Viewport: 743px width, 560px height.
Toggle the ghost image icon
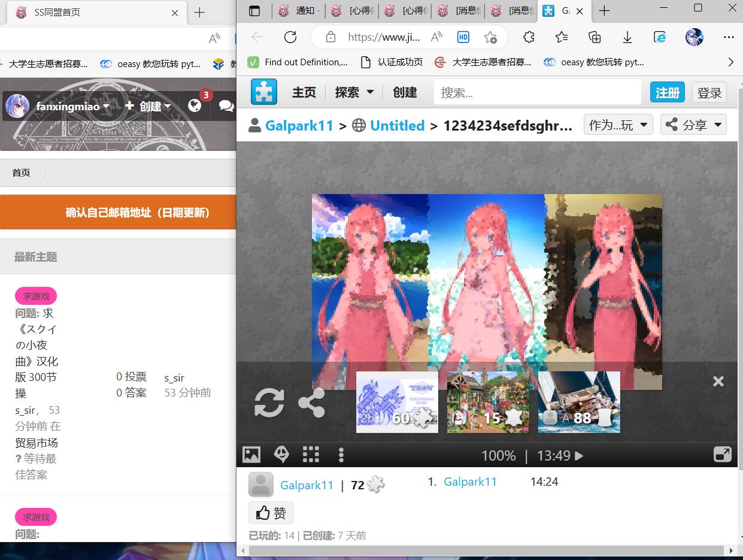(281, 455)
